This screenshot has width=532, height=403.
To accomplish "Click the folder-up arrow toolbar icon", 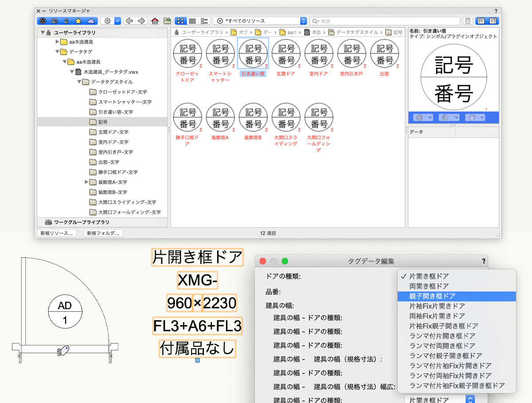I will pos(167,21).
